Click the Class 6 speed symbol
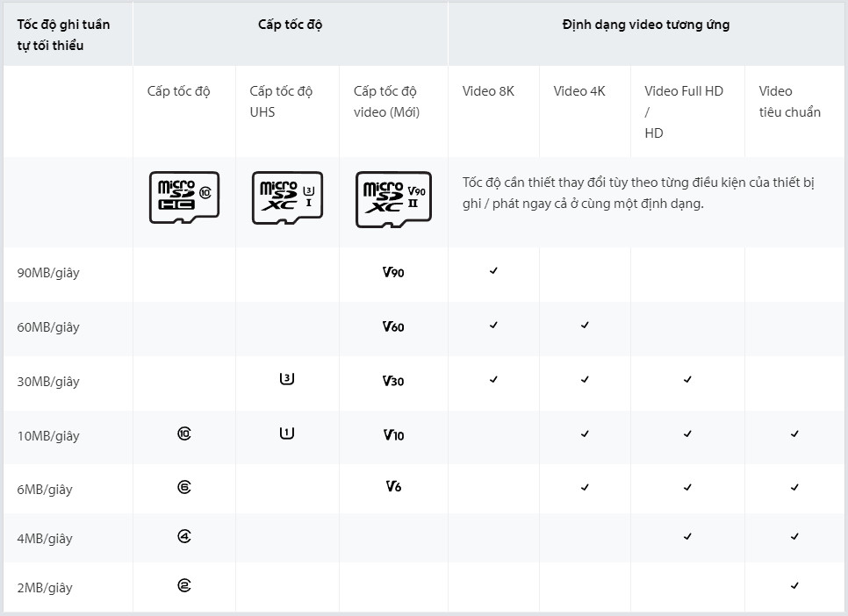Screen dimensions: 848x616 [x=183, y=486]
